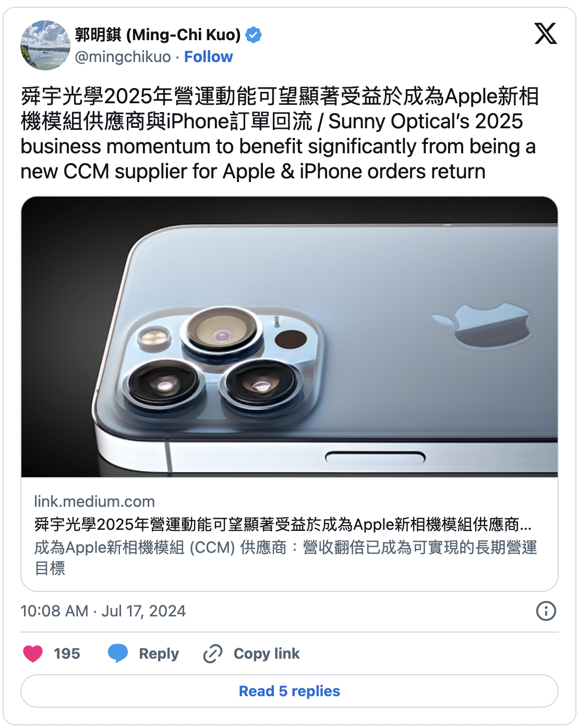Open the X logo icon
The image size is (578, 728).
pyautogui.click(x=546, y=34)
